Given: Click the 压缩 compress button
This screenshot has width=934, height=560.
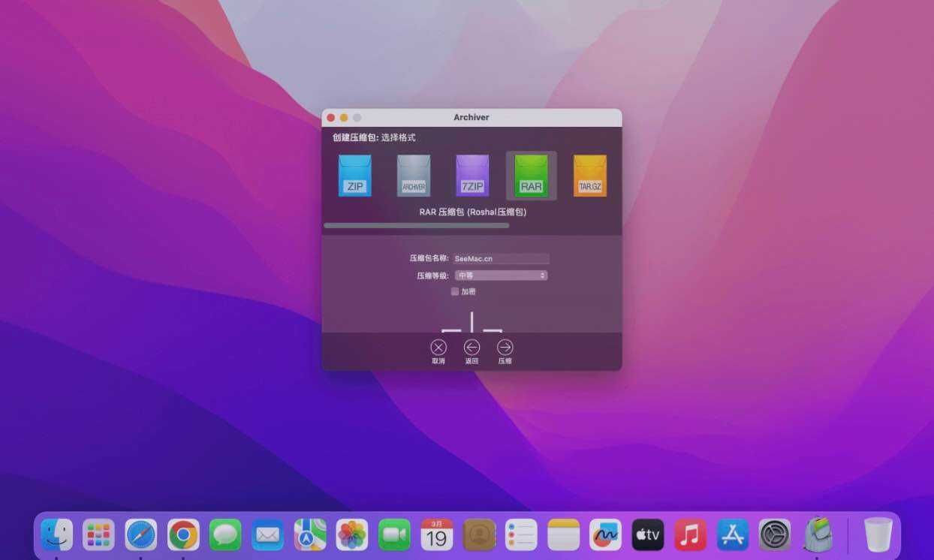Looking at the screenshot, I should [505, 347].
